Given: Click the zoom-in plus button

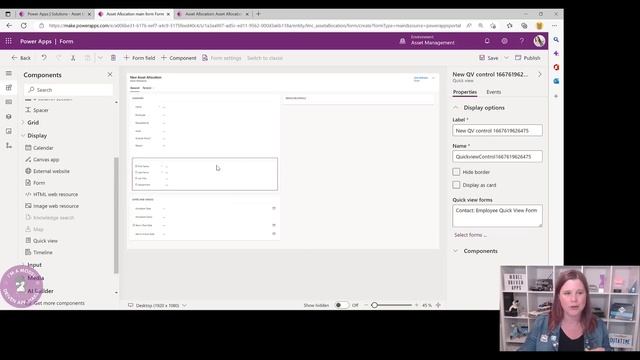Looking at the screenshot, I should [416, 305].
